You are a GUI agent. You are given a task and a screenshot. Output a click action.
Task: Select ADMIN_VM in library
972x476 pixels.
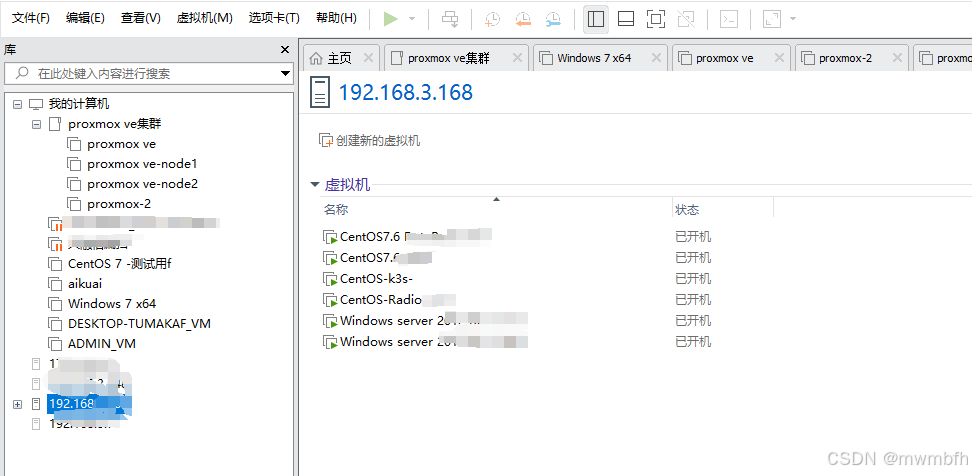[102, 343]
